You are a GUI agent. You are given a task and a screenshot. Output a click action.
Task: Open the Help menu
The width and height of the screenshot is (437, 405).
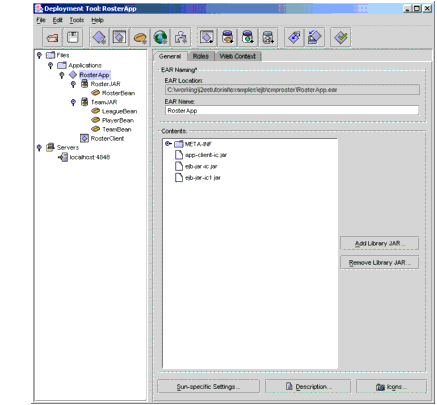[x=97, y=20]
